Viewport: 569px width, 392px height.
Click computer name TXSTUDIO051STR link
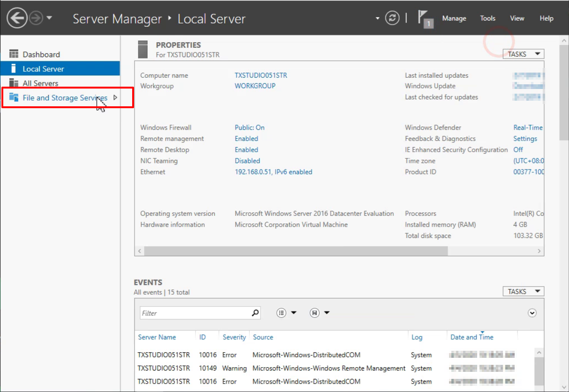point(261,75)
